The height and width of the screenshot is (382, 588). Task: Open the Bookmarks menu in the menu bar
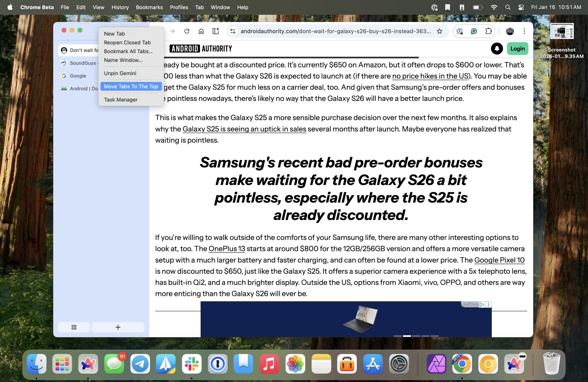tap(149, 7)
